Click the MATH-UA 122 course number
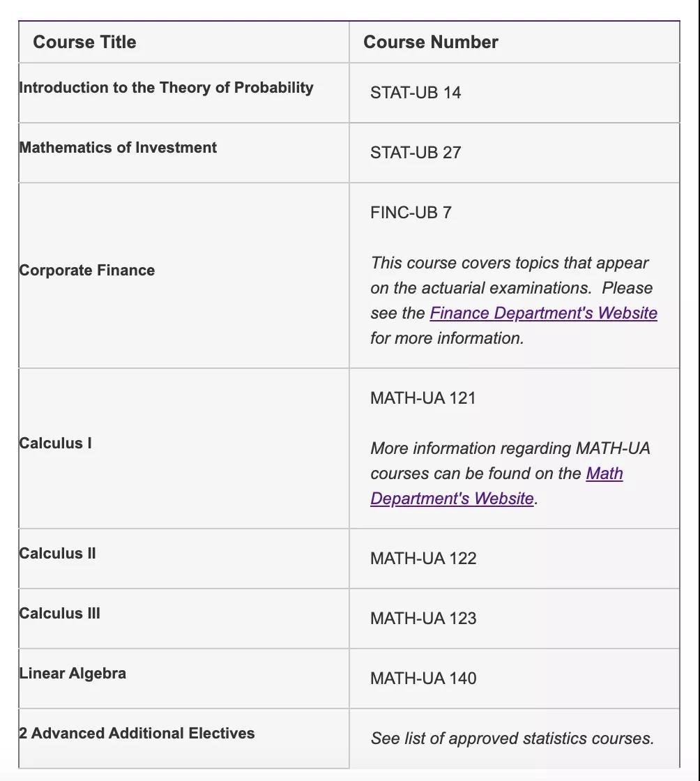700x781 pixels. coord(423,559)
